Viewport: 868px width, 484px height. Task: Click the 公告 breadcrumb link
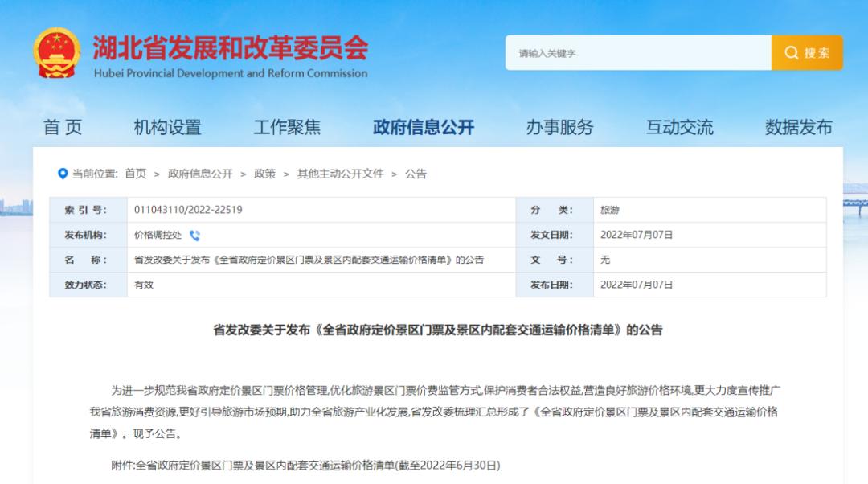coord(416,174)
